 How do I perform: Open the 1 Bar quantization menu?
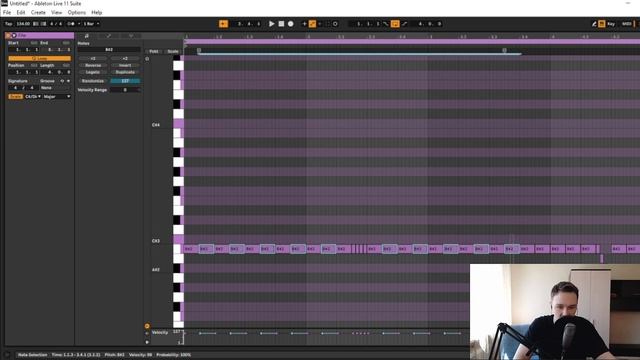coord(91,24)
